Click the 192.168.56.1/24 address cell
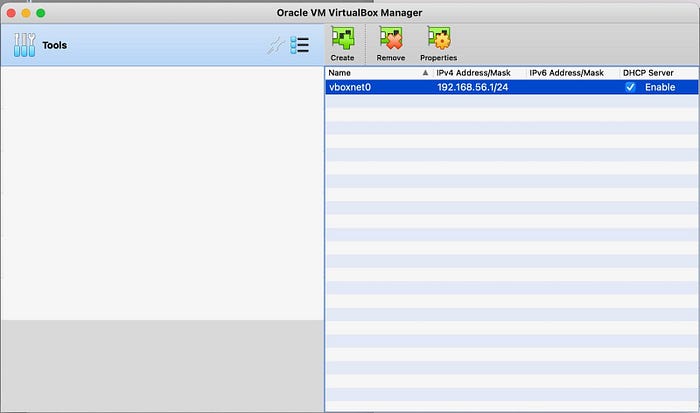This screenshot has height=413, width=700. pyautogui.click(x=473, y=87)
